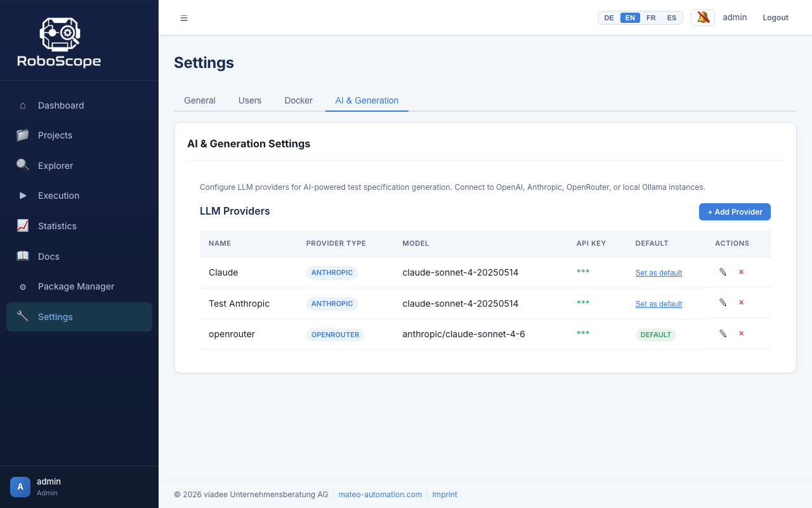
Task: Edit the Test Anthropic provider pencil icon
Action: point(723,303)
